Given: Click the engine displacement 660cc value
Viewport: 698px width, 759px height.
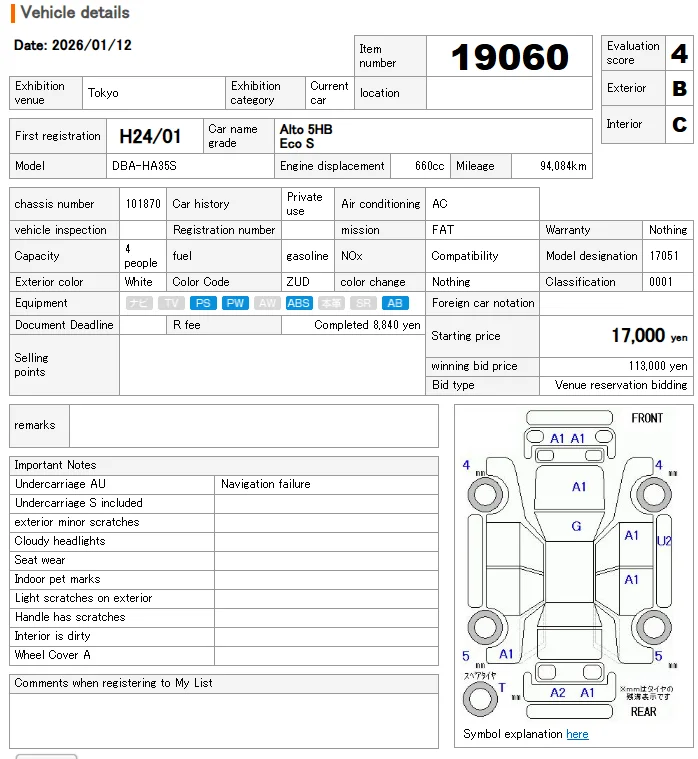Looking at the screenshot, I should tap(429, 166).
